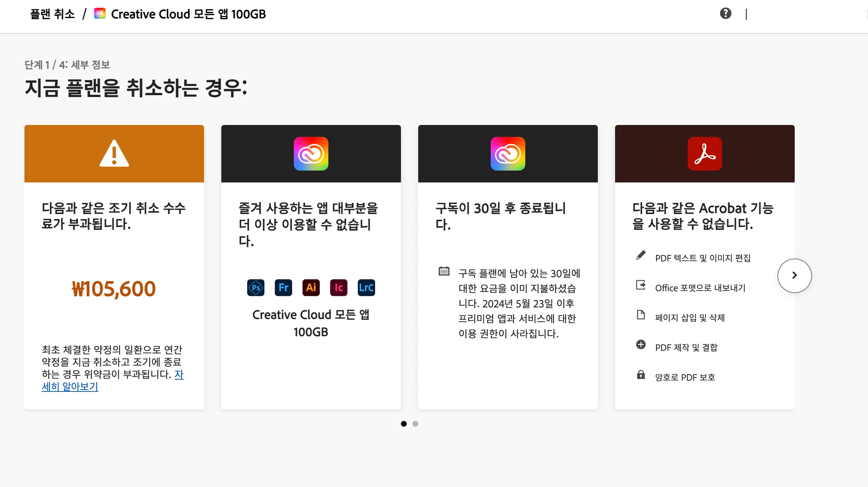Click the InCopy Ic app icon
868x487 pixels.
[x=338, y=288]
